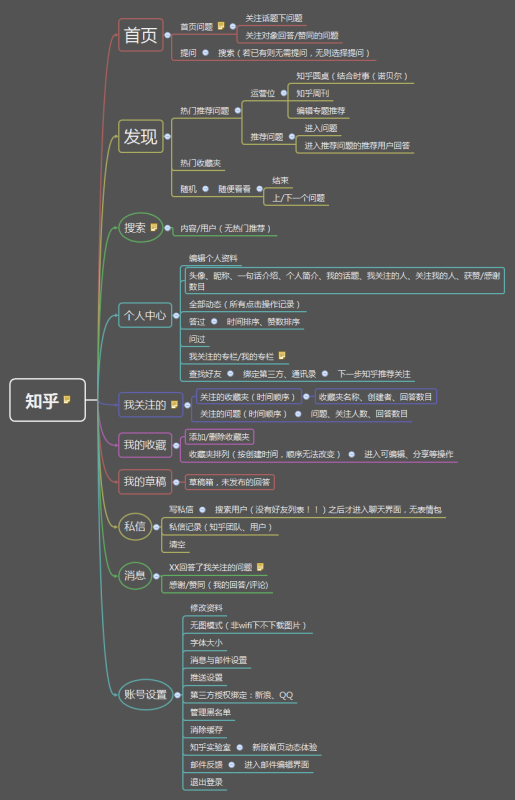Screen dimensions: 515x800
Task: Click the 编辑个人资料 subtopic
Action: click(x=213, y=258)
